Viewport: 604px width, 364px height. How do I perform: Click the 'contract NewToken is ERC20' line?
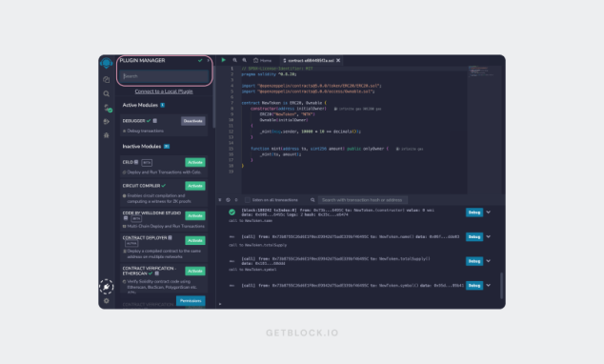tap(284, 103)
